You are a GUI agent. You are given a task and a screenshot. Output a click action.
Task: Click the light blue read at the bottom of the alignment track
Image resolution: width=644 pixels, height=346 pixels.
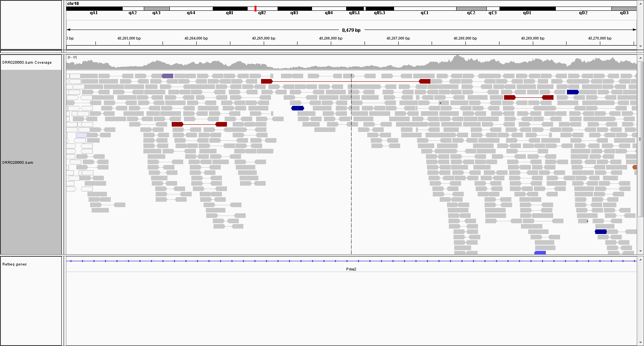[x=540, y=253]
